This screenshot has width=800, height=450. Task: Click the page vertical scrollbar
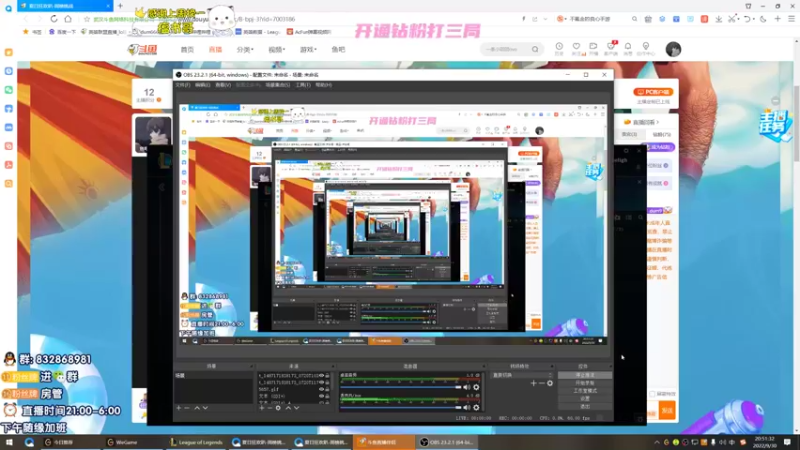pos(796,124)
